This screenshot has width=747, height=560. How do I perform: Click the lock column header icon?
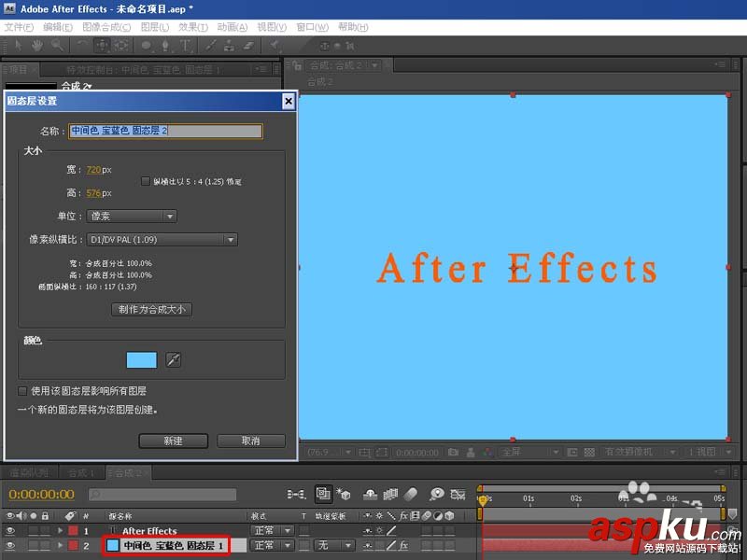click(45, 516)
